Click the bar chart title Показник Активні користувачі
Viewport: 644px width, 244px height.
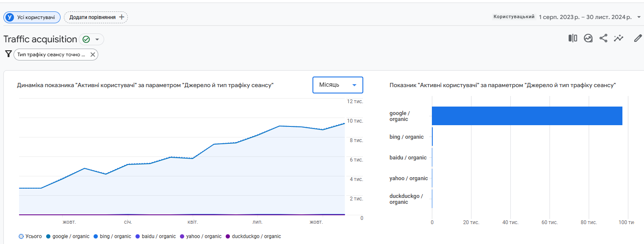[x=503, y=85]
